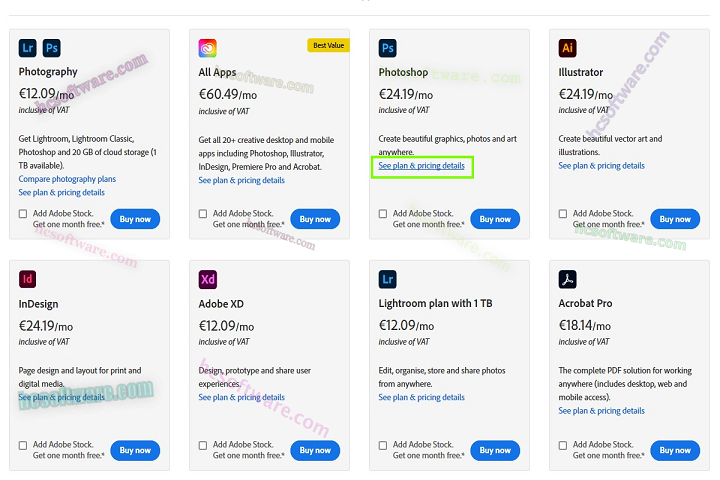Click the Adobe XD icon
The height and width of the screenshot is (480, 720).
tap(208, 279)
